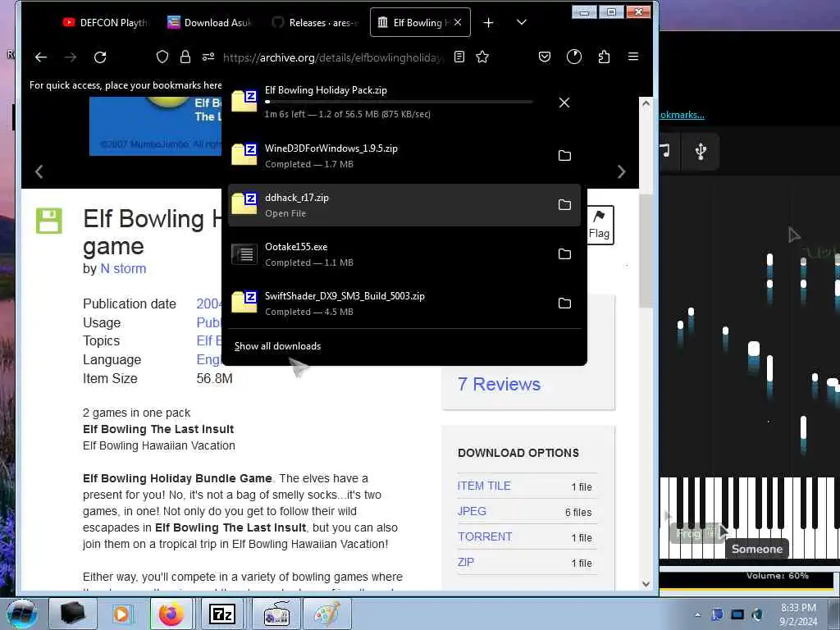Switch to Releases ares tab
The width and height of the screenshot is (840, 630).
point(313,22)
